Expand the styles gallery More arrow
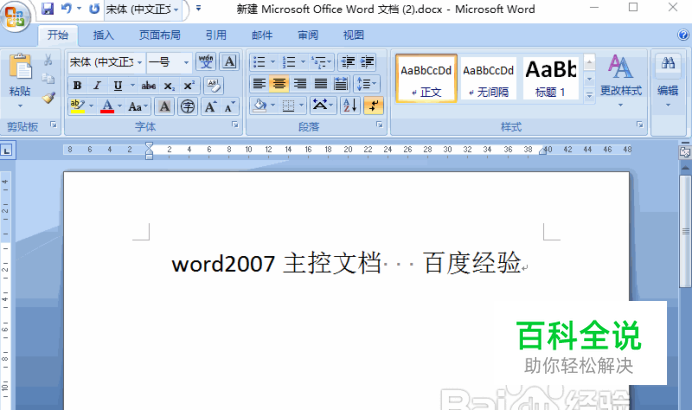 pos(589,95)
